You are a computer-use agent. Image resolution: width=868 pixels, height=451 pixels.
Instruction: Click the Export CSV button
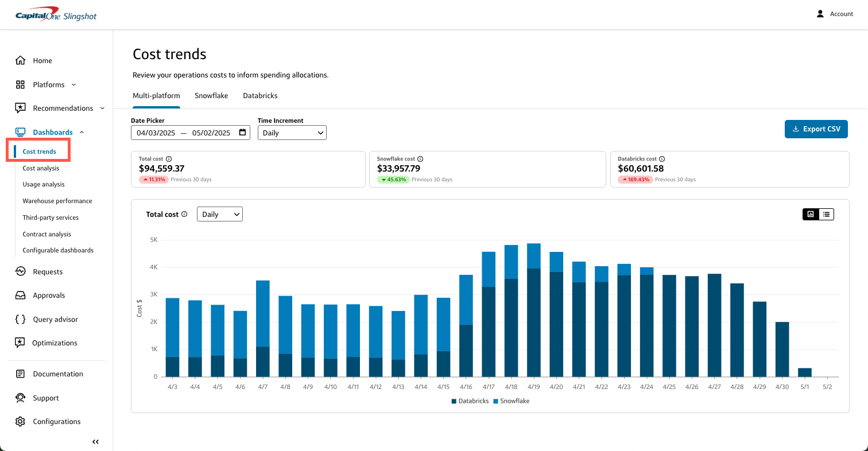[x=816, y=129]
